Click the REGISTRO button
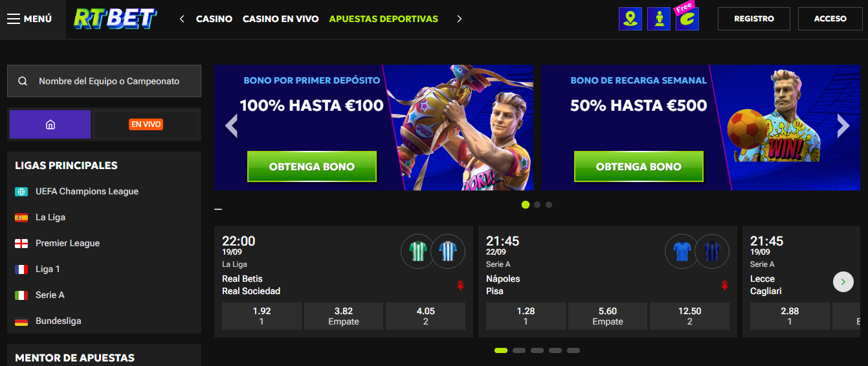The height and width of the screenshot is (366, 868). (754, 19)
